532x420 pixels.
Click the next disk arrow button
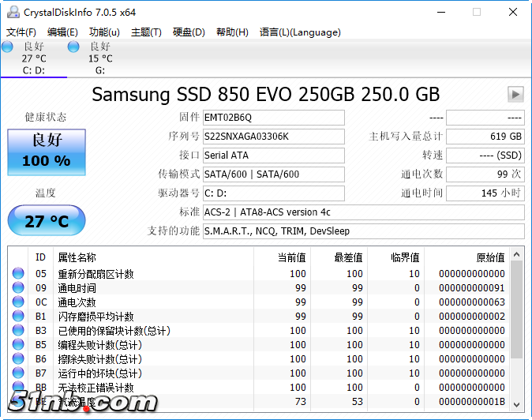point(515,95)
